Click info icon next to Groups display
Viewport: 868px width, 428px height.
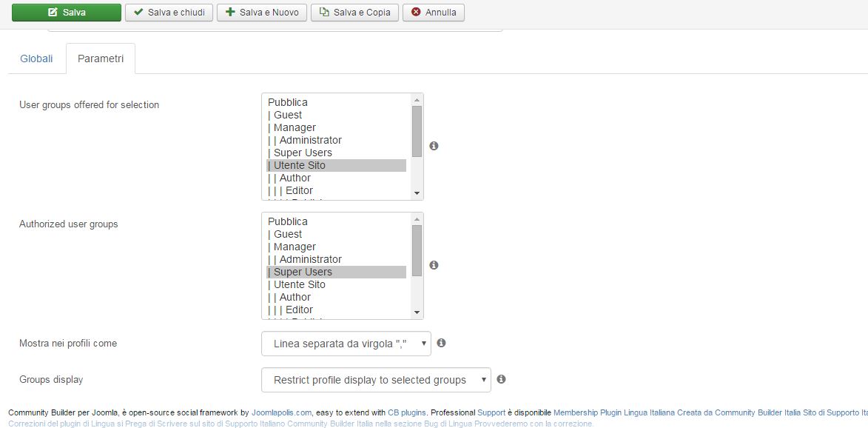click(x=501, y=379)
